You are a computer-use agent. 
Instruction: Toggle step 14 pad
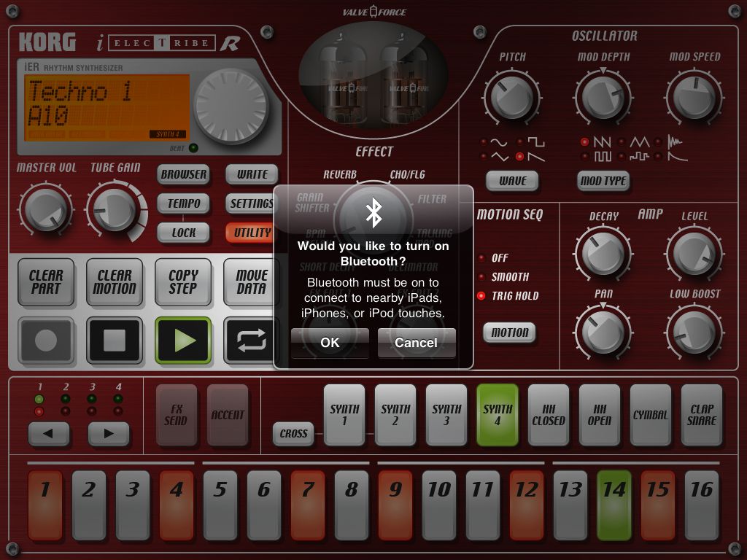(x=614, y=505)
